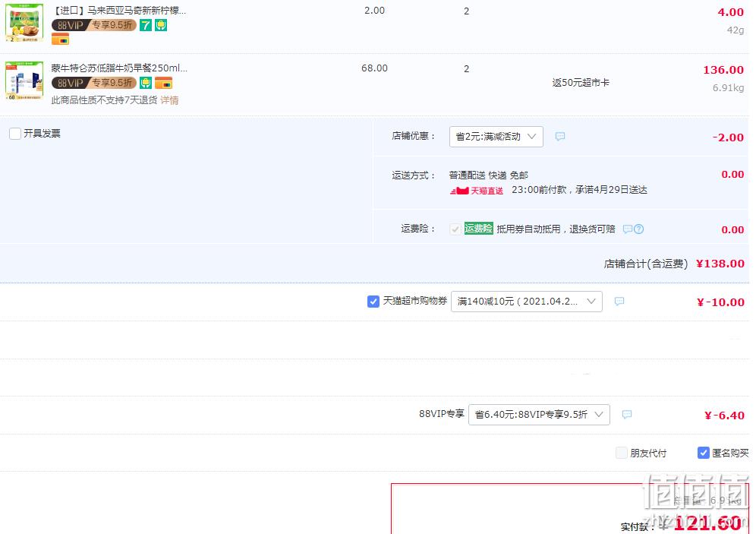Click the comment icon beside the 天猫超市购物券 dropdown
This screenshot has height=534, width=756.
[619, 302]
